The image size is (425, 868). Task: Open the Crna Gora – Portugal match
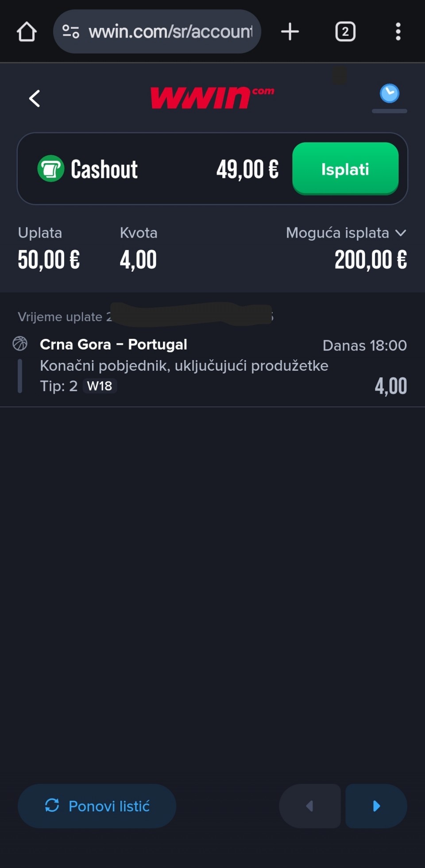(x=113, y=345)
